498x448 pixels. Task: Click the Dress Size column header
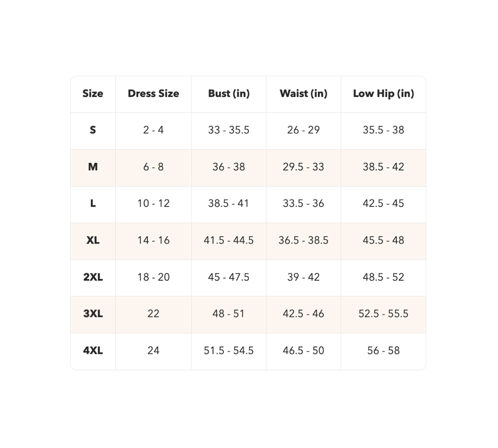tap(154, 93)
